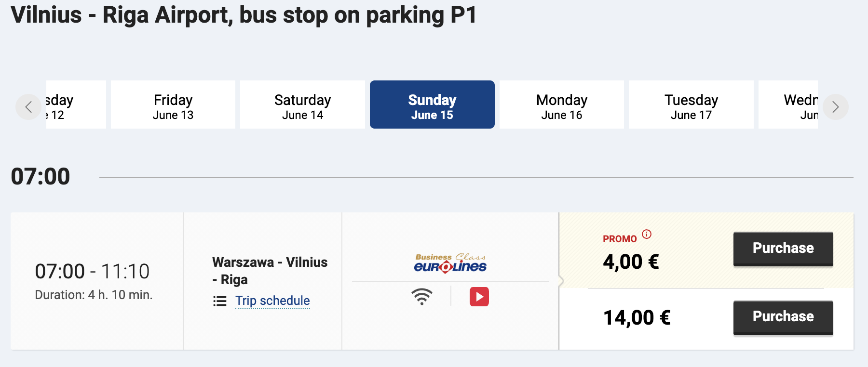The height and width of the screenshot is (367, 868).
Task: Click the red video play icon
Action: click(479, 297)
